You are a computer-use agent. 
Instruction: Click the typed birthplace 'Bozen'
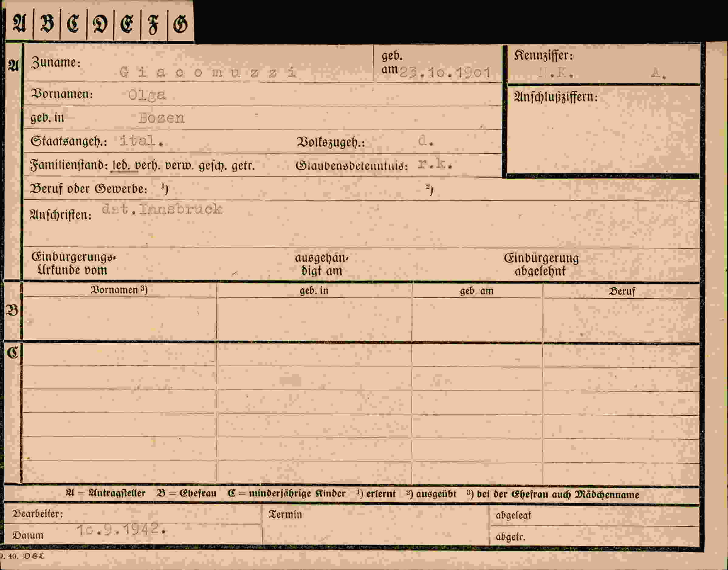click(161, 118)
